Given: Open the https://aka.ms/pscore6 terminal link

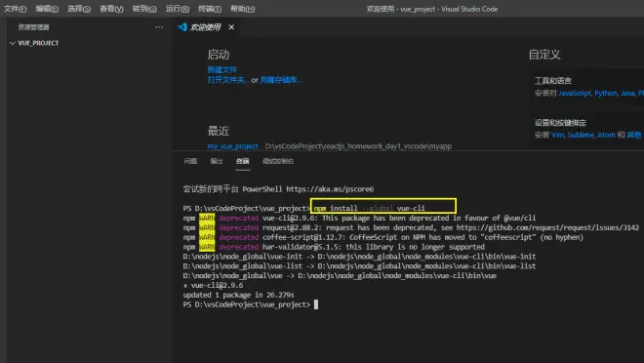Looking at the screenshot, I should point(330,189).
